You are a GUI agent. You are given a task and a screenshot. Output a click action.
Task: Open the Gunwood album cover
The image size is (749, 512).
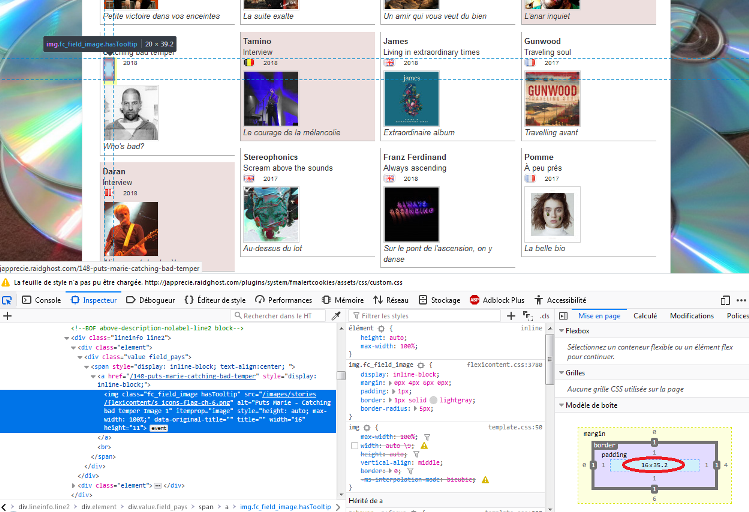pyautogui.click(x=552, y=99)
